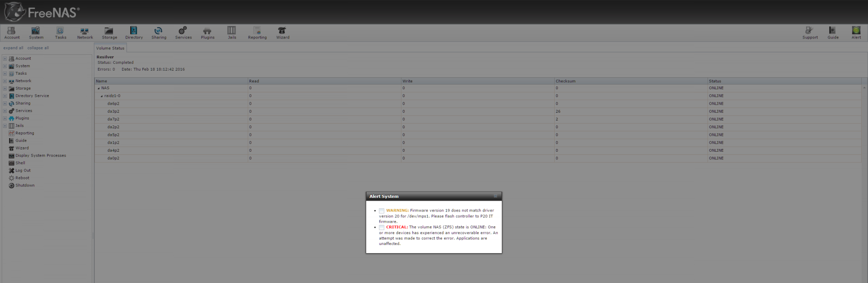
Task: Launch the Wizard toolbar icon
Action: click(x=283, y=33)
